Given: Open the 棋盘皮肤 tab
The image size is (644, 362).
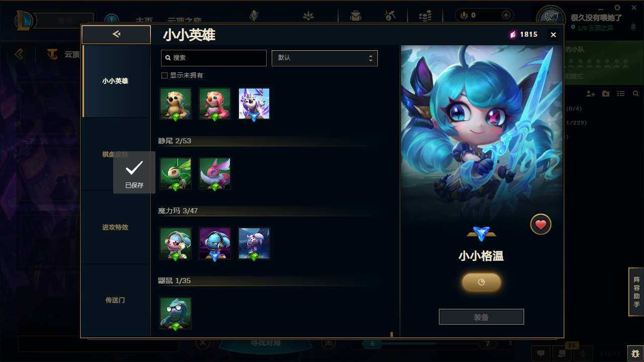Looking at the screenshot, I should 116,154.
